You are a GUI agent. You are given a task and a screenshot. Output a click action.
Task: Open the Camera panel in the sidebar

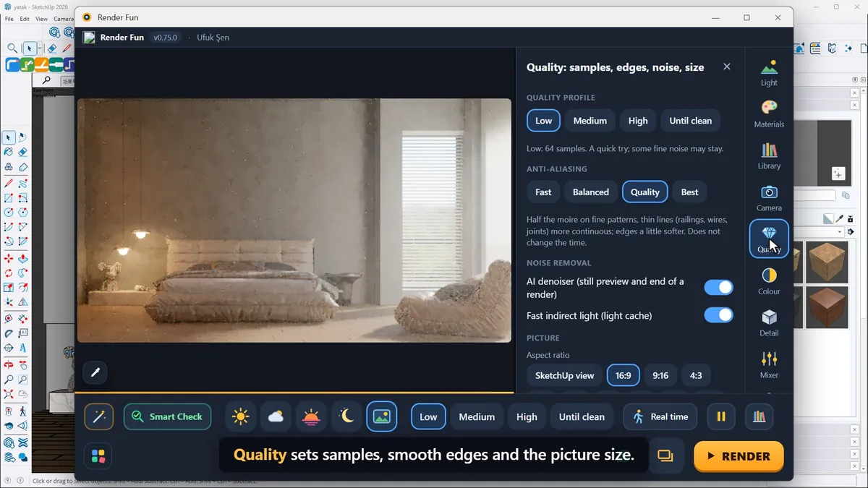tap(769, 197)
